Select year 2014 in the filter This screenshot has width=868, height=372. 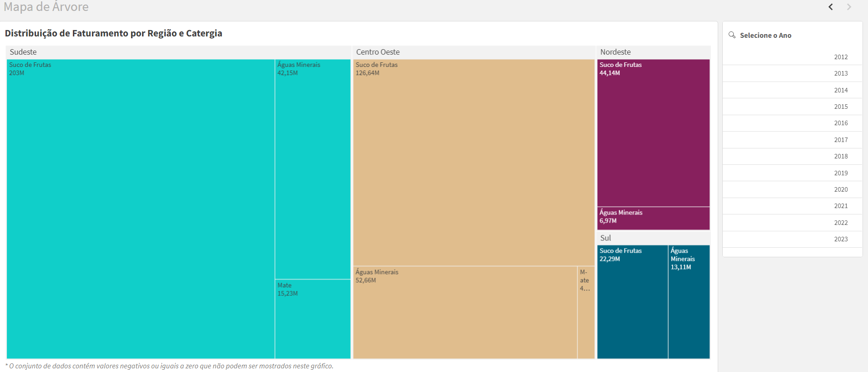pos(792,90)
